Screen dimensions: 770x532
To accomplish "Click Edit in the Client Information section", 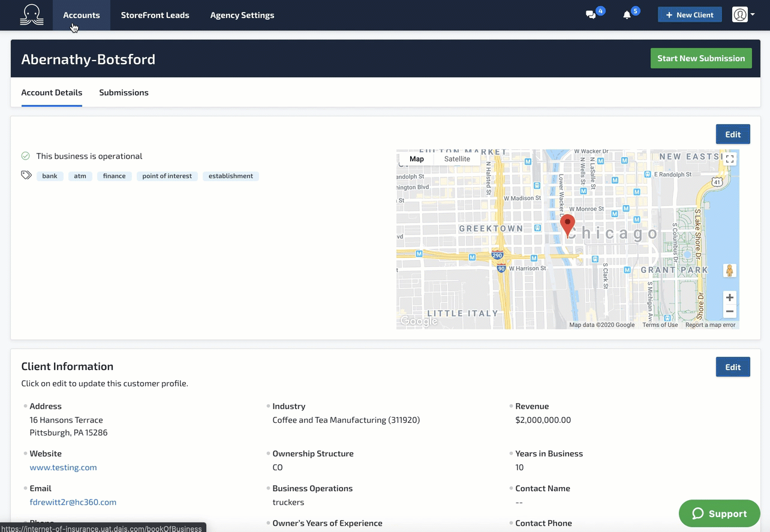I will (x=733, y=367).
